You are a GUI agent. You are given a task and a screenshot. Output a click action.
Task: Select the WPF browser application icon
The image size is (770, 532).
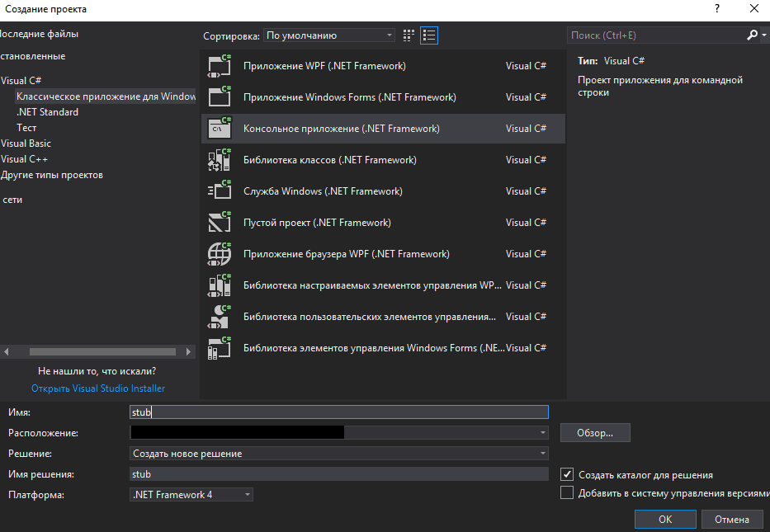219,254
